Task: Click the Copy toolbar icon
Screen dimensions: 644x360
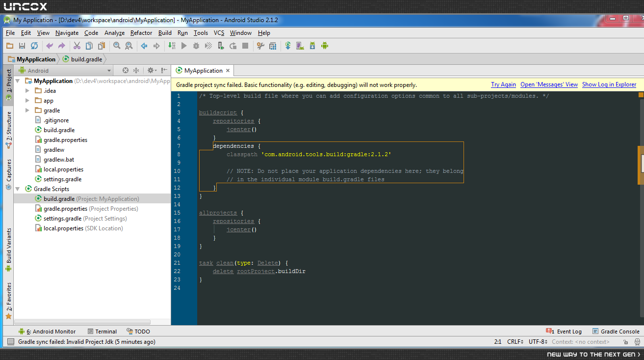Action: pos(89,46)
